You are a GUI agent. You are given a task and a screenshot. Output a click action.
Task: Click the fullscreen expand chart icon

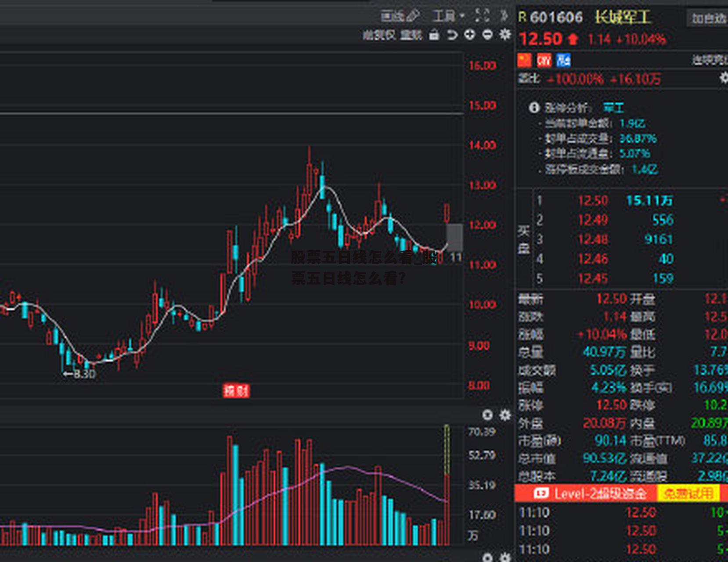point(482,16)
